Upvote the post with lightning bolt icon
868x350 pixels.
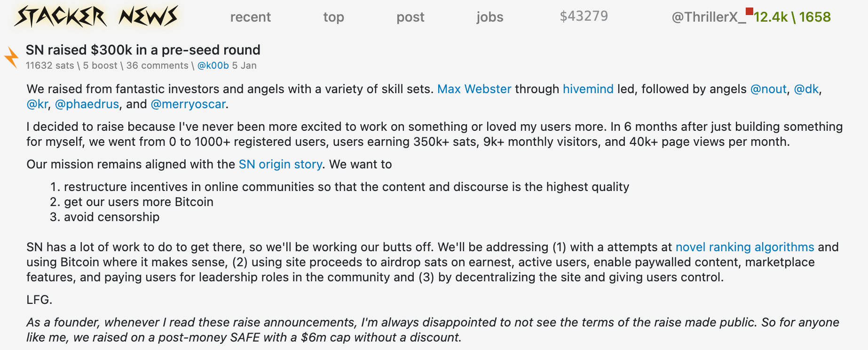[x=11, y=57]
